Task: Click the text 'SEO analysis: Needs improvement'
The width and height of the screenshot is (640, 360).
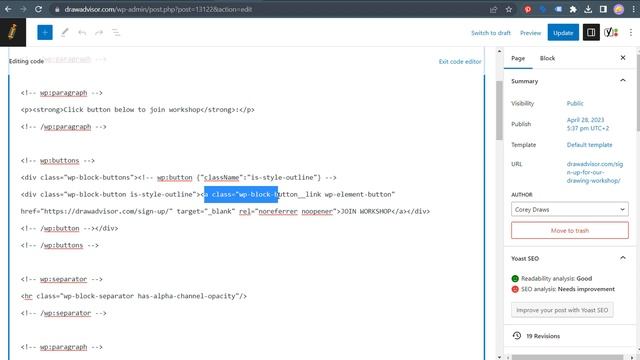Action: 567,289
